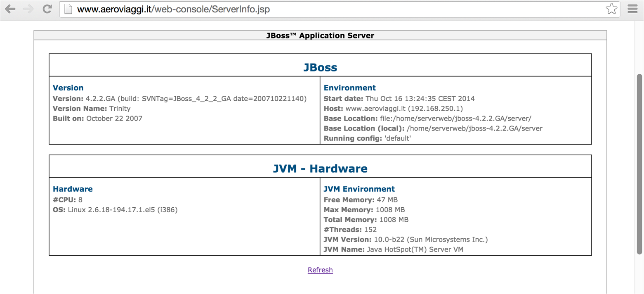
Task: Reload the ServerInfo.jsp page
Action: (x=47, y=9)
